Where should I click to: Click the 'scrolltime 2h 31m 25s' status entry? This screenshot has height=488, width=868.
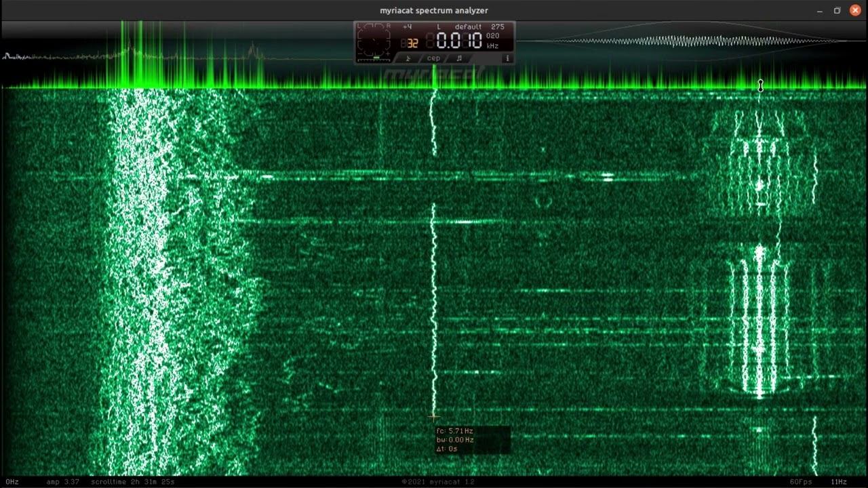coord(133,482)
